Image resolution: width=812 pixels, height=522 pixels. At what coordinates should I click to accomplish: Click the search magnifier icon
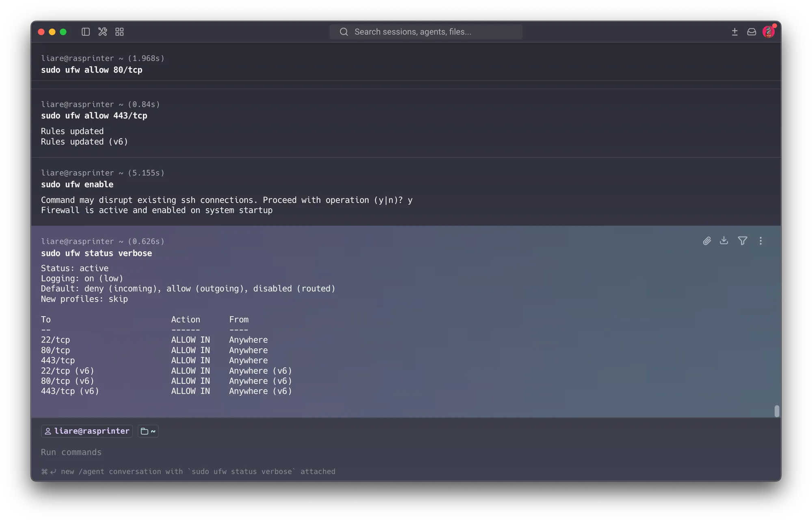tap(344, 32)
